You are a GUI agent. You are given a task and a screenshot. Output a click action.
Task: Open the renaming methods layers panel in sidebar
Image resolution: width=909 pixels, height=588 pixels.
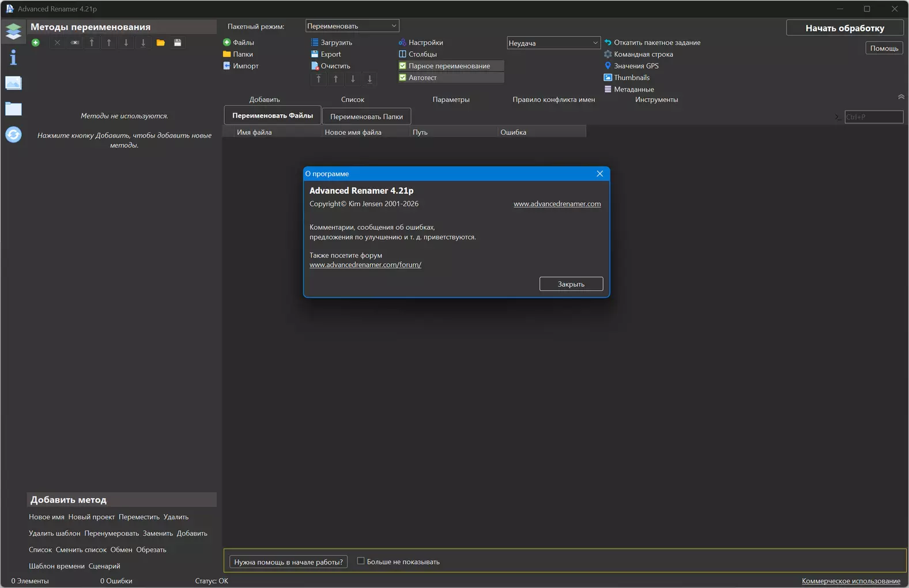point(13,31)
